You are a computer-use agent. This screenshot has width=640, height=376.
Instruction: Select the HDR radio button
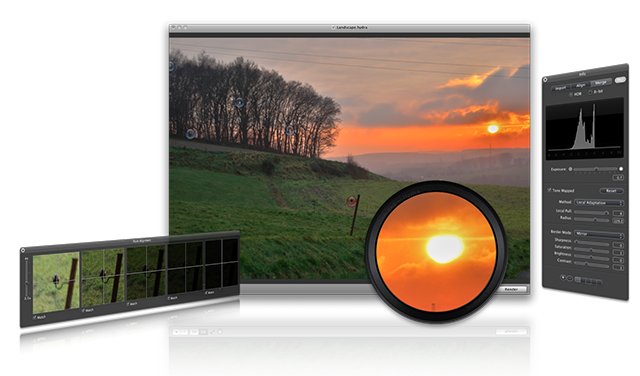coord(571,94)
